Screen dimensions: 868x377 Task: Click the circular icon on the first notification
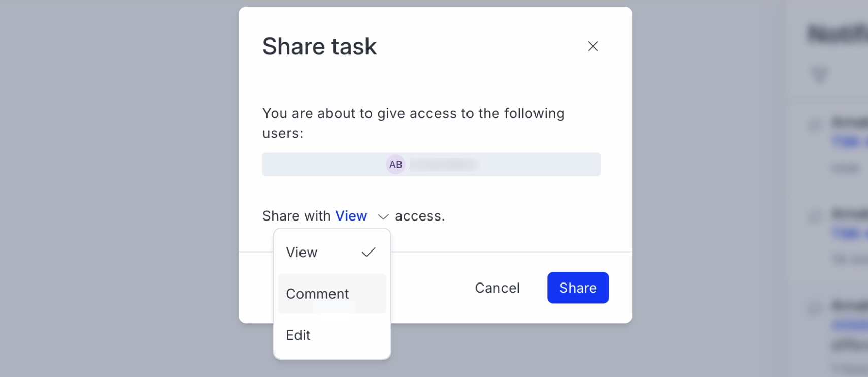(815, 124)
